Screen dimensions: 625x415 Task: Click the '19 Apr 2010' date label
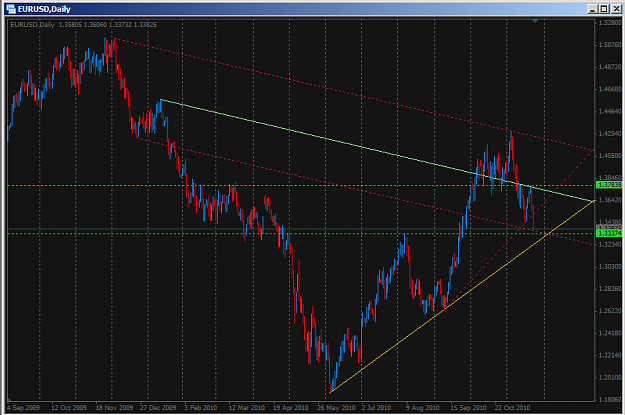click(x=291, y=408)
